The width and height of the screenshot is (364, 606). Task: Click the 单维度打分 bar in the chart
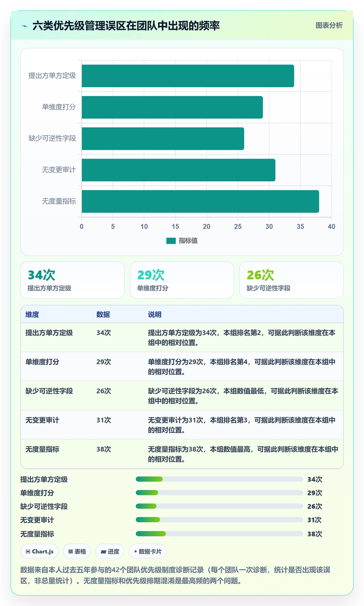[172, 107]
